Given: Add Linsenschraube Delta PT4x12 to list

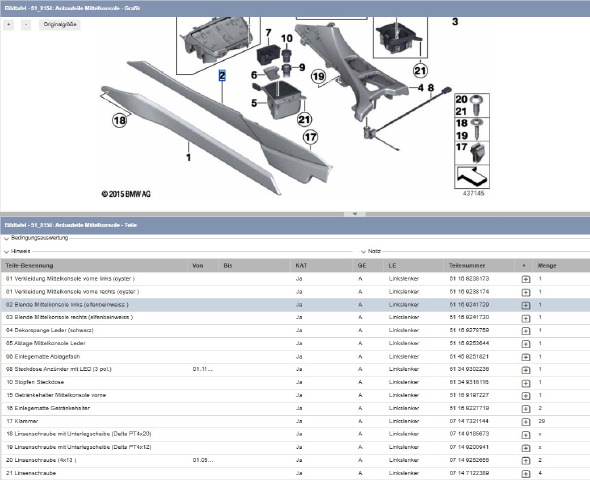Looking at the screenshot, I should (x=526, y=448).
